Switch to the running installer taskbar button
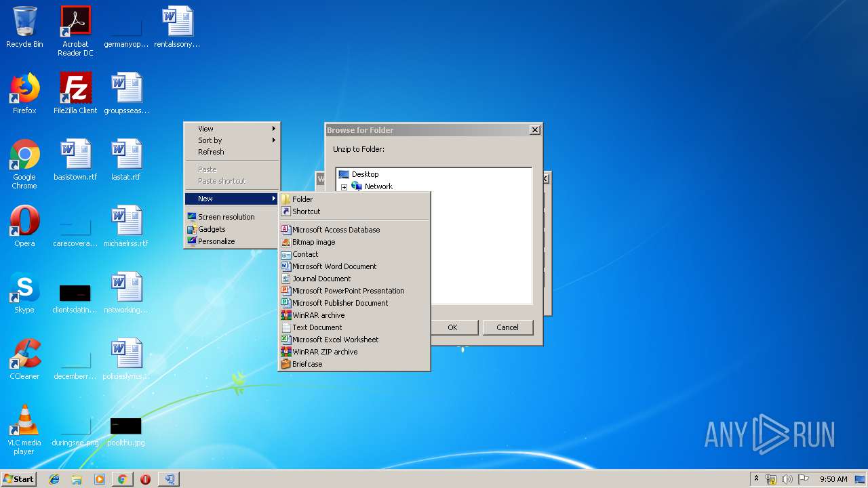The height and width of the screenshot is (488, 868). [169, 479]
